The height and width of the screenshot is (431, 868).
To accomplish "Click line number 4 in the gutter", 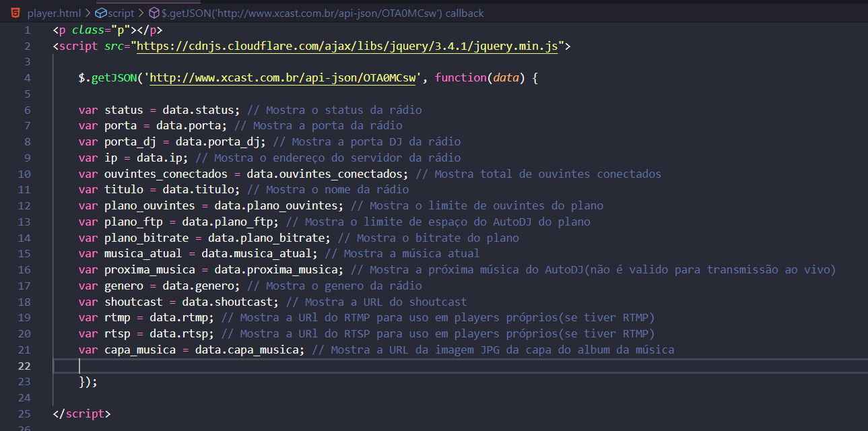I will 27,77.
